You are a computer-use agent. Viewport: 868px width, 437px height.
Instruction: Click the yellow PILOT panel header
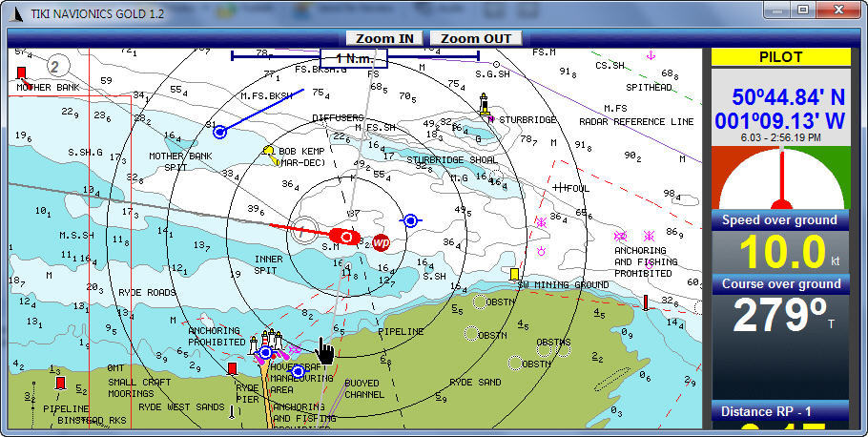tap(780, 57)
